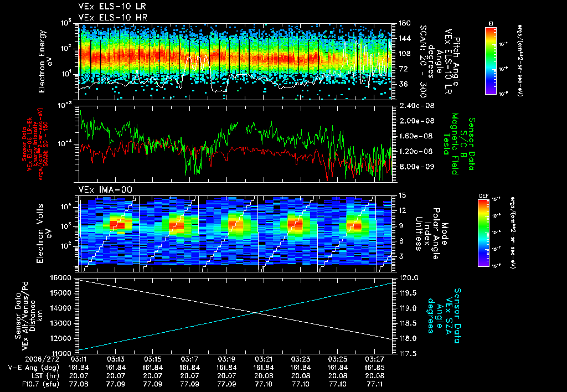The width and height of the screenshot is (567, 392).
Task: Click the red ELS-06 energy intensity axis label
Action: tap(35, 144)
